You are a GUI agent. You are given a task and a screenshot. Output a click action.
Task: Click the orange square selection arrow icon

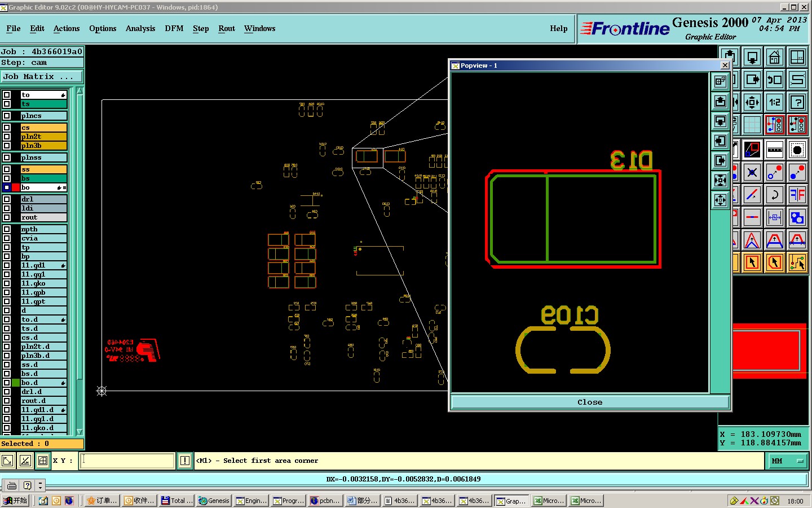752,262
